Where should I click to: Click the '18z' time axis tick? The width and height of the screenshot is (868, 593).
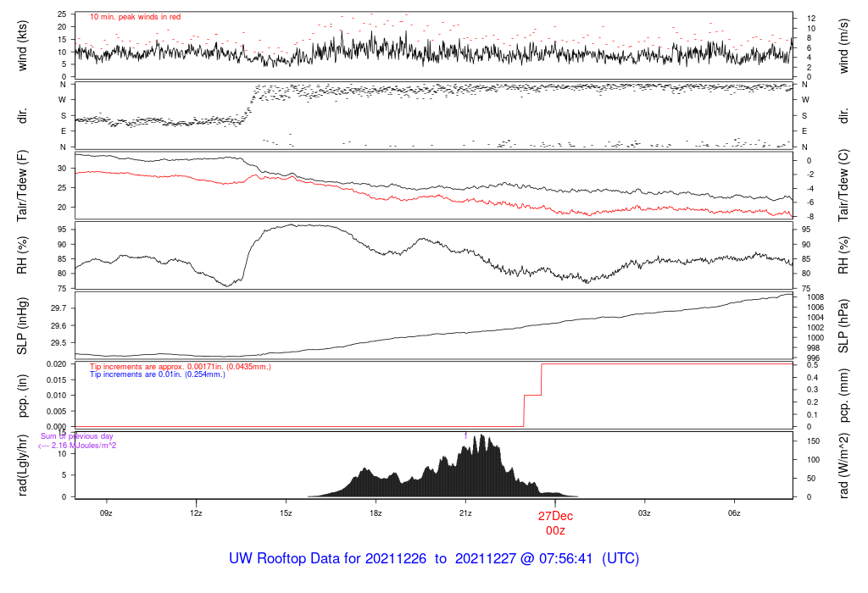376,513
